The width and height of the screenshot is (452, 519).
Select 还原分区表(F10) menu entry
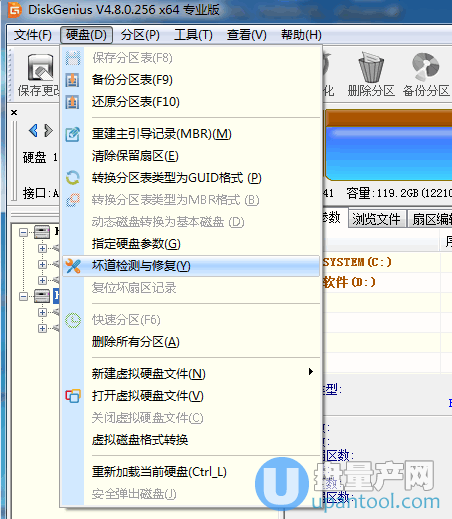pyautogui.click(x=191, y=102)
